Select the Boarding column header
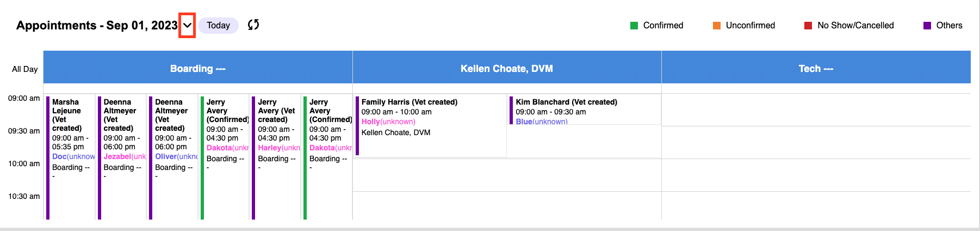Viewport: 980px width, 231px height. [198, 69]
